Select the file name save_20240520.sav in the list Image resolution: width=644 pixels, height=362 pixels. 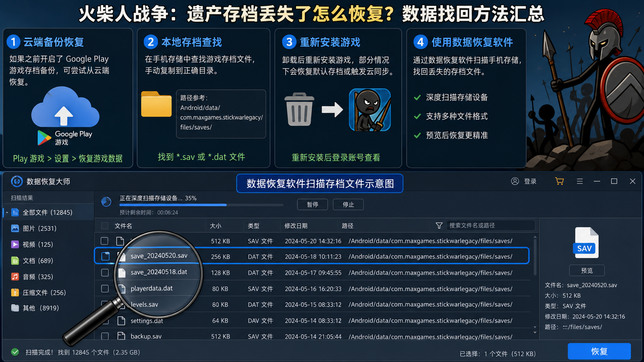pos(159,256)
